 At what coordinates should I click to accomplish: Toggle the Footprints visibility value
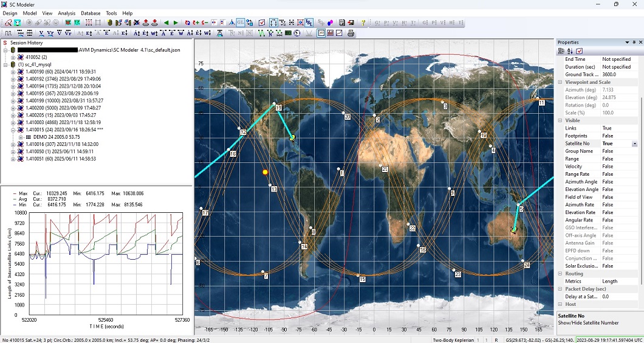(x=608, y=136)
